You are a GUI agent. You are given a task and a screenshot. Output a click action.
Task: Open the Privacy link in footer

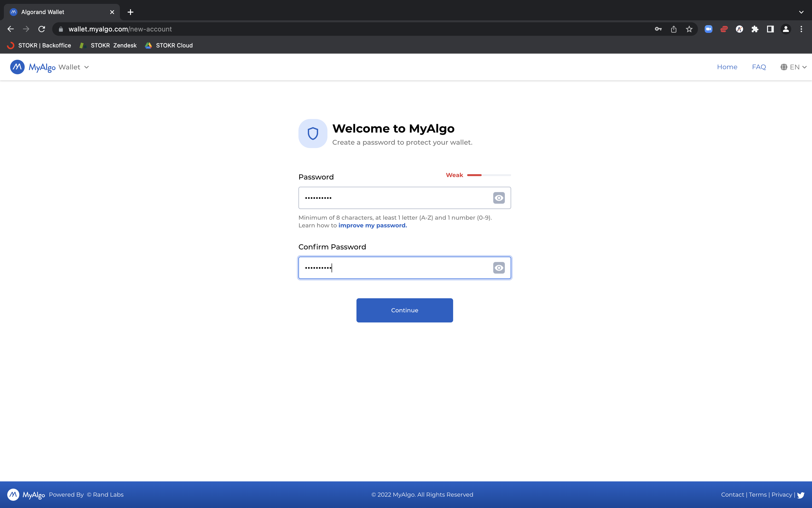coord(782,494)
